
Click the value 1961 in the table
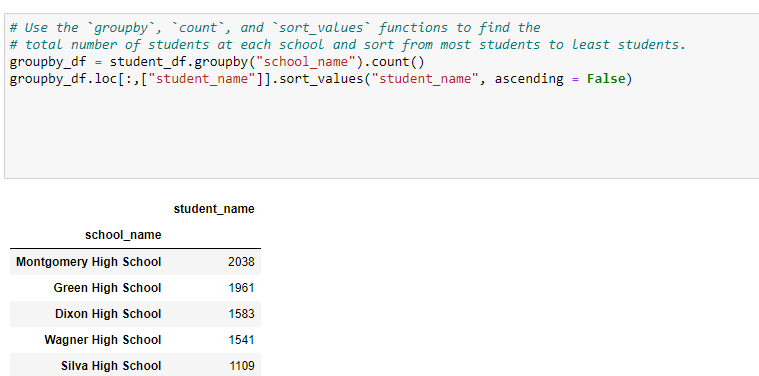[241, 288]
